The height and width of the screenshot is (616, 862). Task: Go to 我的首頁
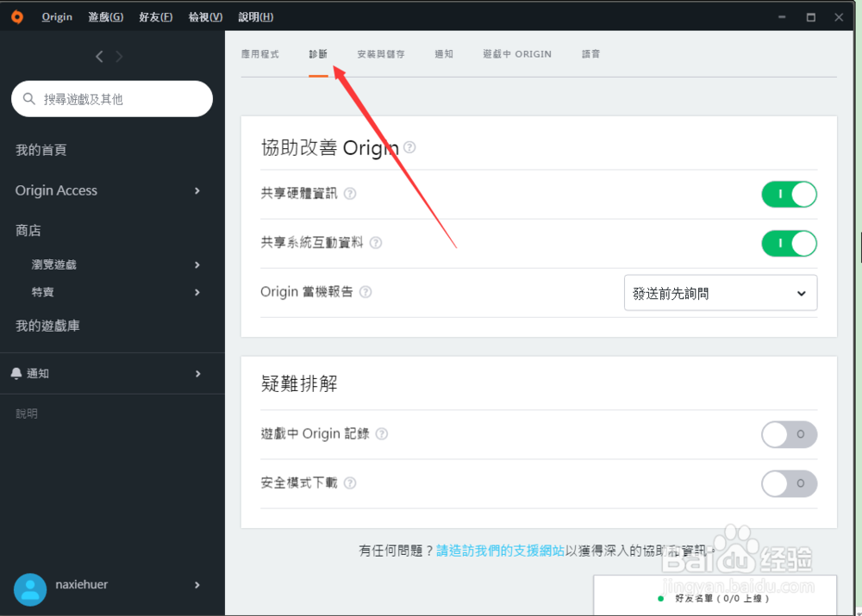[x=41, y=150]
